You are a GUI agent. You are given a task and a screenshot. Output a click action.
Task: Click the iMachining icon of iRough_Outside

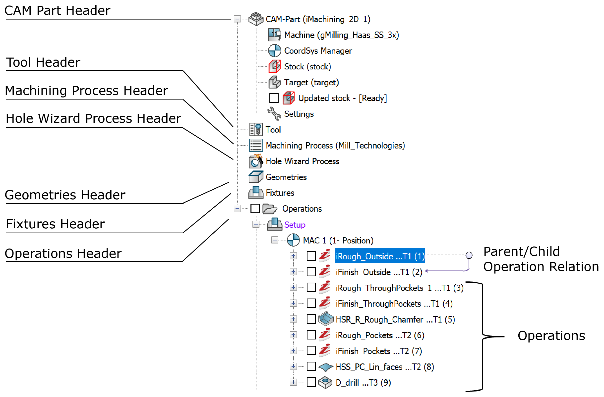(325, 255)
